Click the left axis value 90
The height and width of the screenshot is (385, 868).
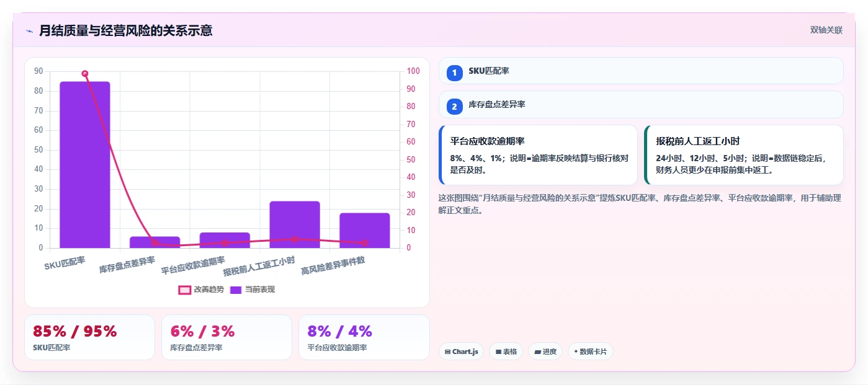pos(38,71)
